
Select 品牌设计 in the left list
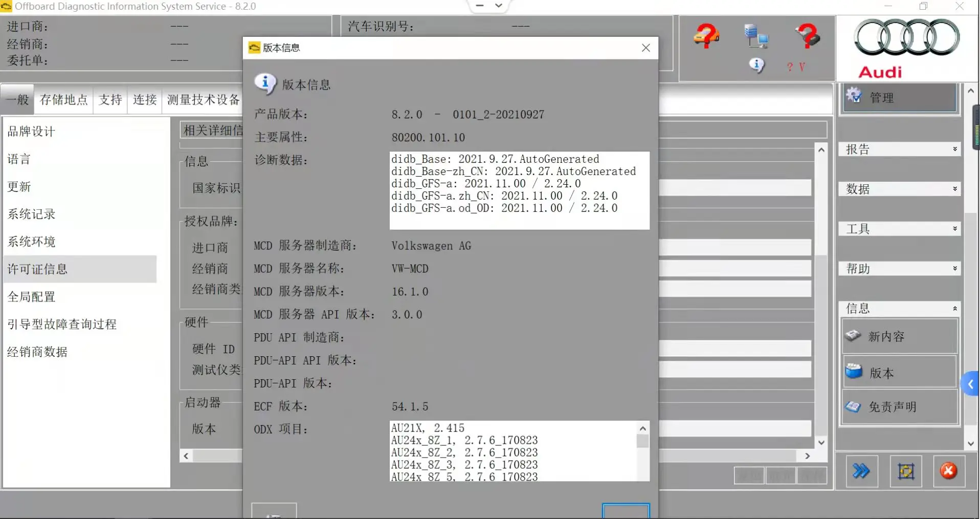[80, 132]
